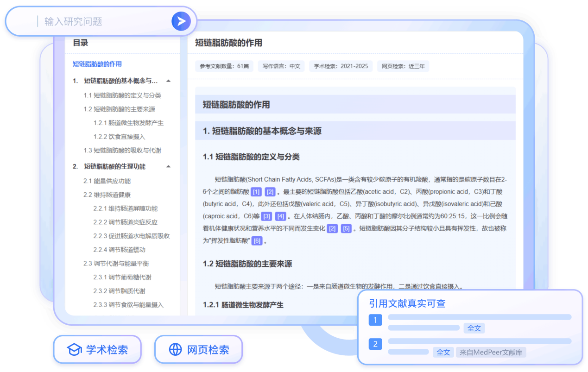Click citation marker [6] after 挥发性脂肪酸
The image size is (588, 372).
[x=258, y=240]
